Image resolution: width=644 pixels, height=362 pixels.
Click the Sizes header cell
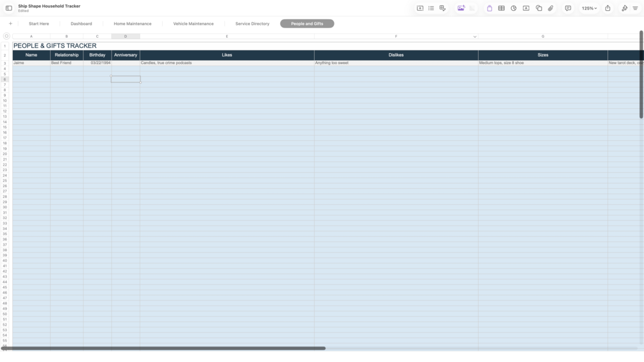[543, 55]
